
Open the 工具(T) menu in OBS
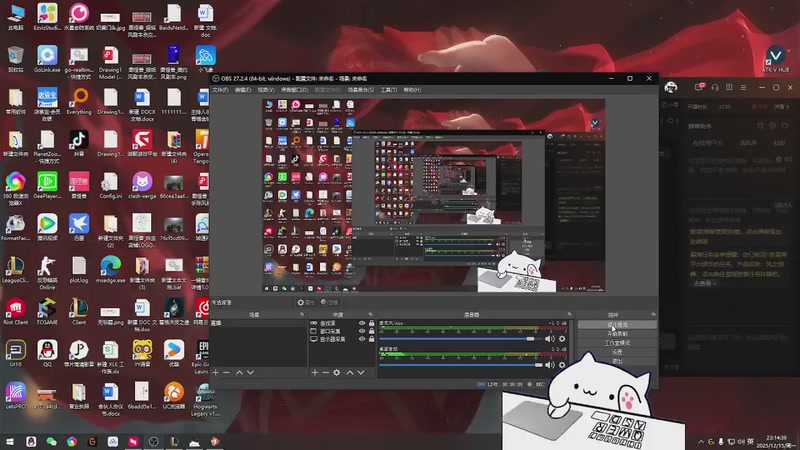tap(389, 90)
